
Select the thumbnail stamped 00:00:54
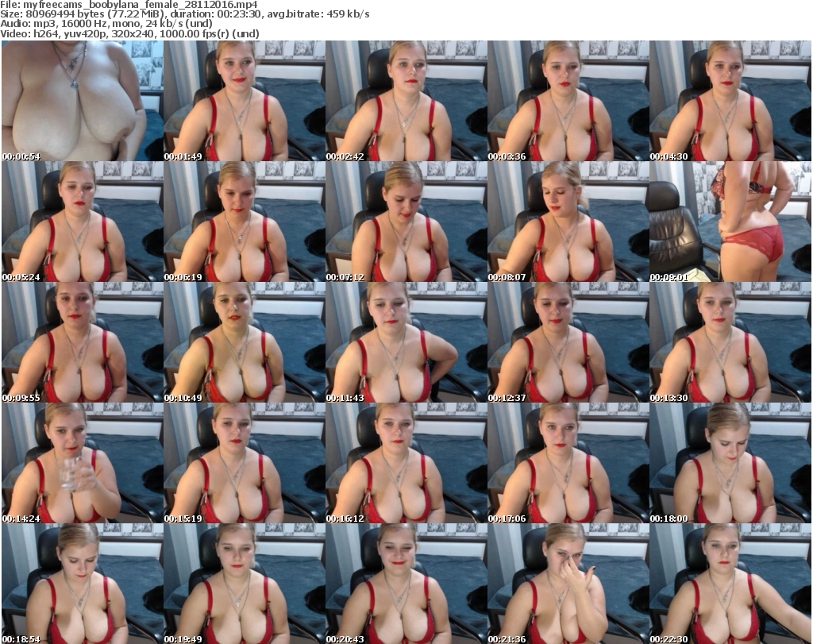tap(83, 101)
